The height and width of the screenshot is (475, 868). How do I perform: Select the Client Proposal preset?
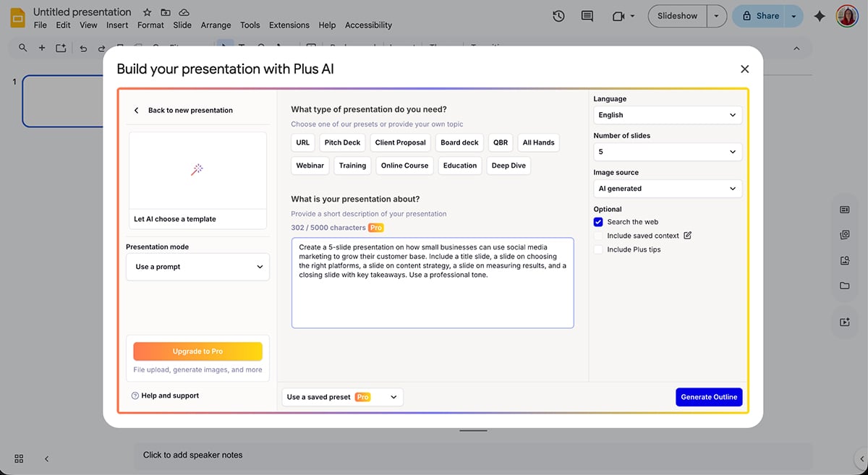(x=401, y=142)
